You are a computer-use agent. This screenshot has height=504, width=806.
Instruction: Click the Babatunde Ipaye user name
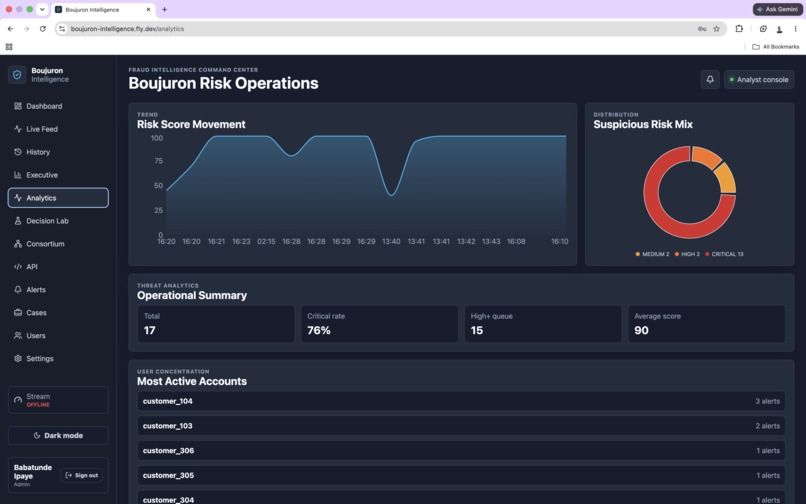point(33,472)
